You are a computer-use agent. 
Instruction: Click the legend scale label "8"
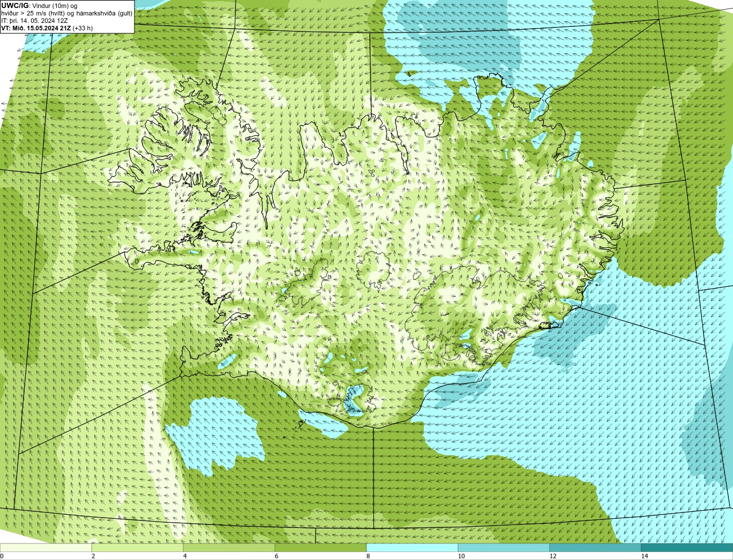(x=368, y=556)
